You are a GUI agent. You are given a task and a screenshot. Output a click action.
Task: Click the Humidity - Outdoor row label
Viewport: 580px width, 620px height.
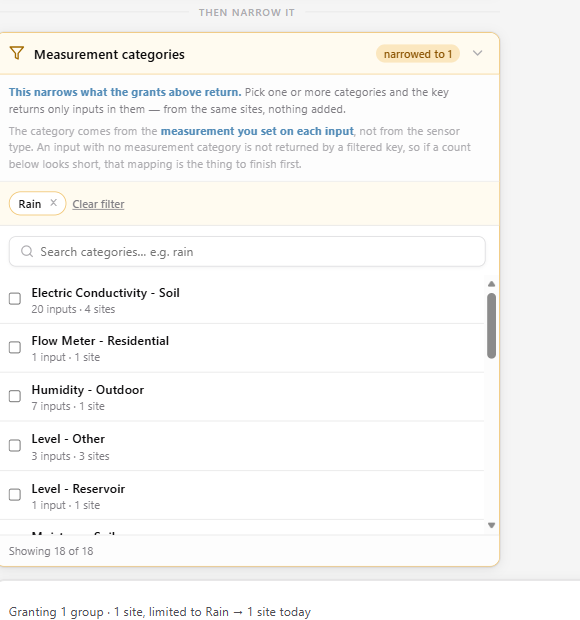click(88, 390)
